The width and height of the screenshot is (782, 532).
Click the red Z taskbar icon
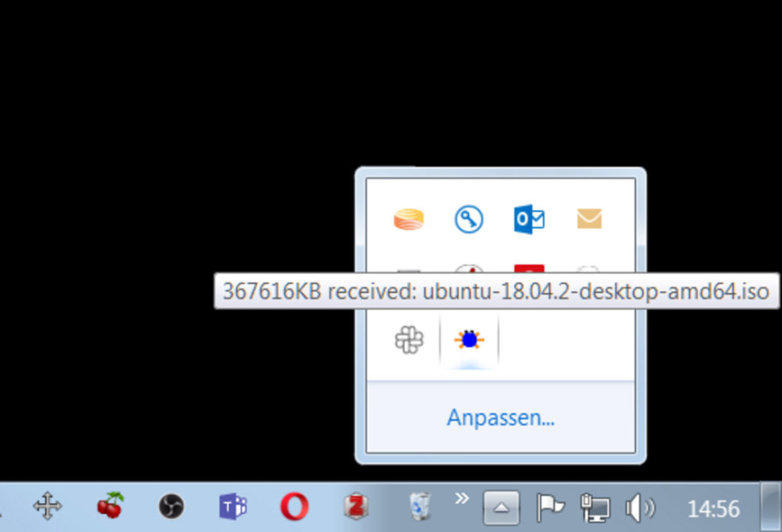pyautogui.click(x=356, y=506)
